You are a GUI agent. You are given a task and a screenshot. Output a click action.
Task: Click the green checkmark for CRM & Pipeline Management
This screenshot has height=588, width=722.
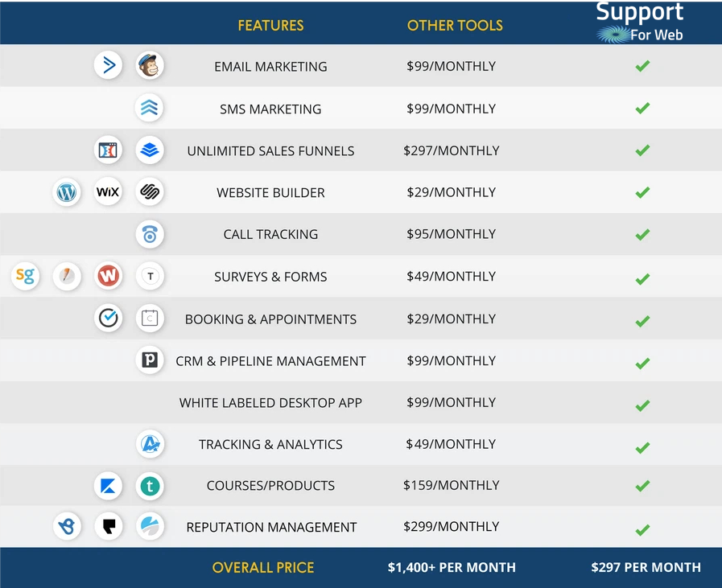[x=642, y=364]
